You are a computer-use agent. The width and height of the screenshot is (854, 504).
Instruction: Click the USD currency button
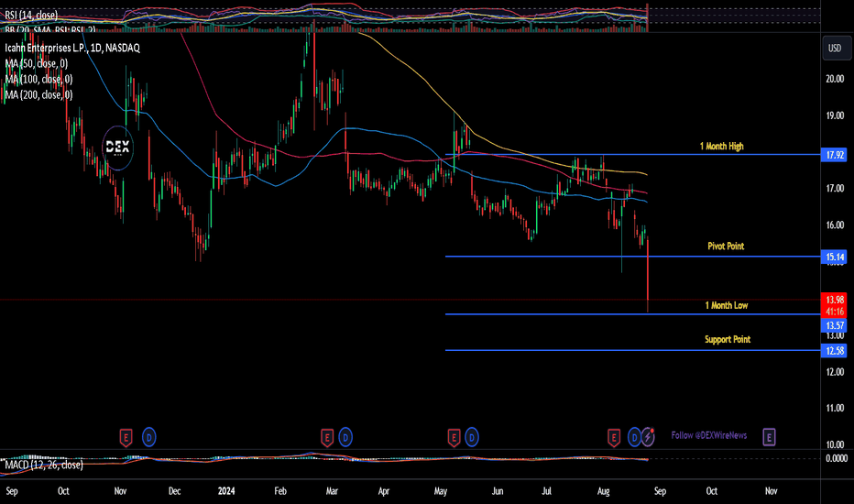[x=835, y=49]
